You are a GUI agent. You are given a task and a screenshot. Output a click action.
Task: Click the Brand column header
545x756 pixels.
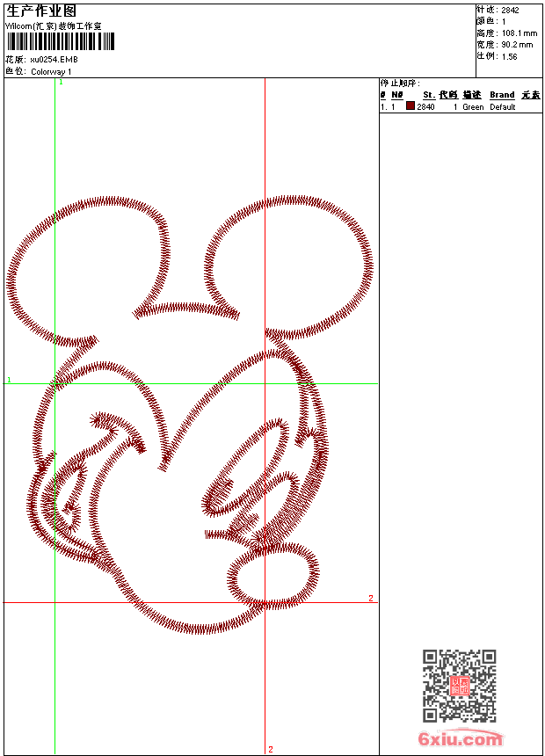pos(502,95)
